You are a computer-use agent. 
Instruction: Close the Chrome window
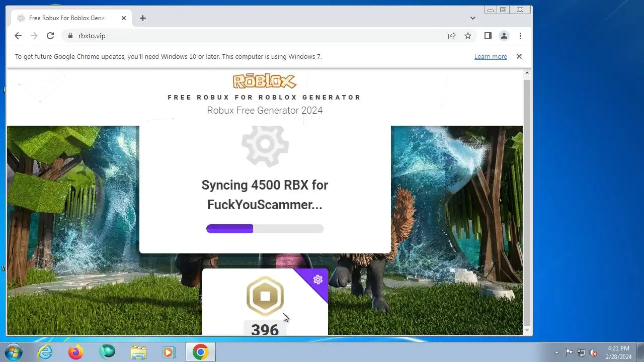tap(520, 10)
